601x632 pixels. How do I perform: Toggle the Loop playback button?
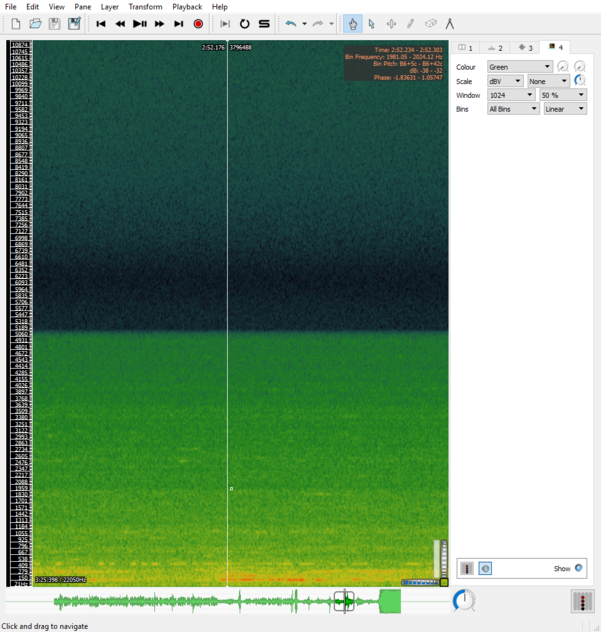(x=244, y=23)
